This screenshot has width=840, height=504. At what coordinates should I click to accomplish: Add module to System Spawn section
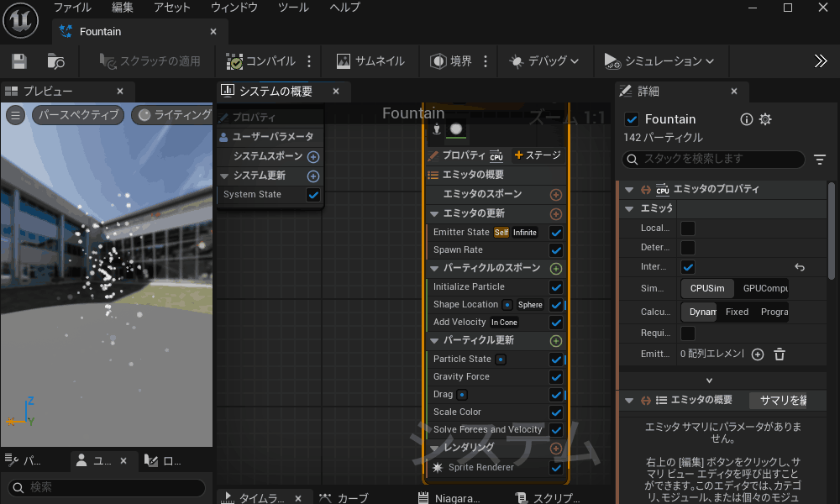point(313,157)
